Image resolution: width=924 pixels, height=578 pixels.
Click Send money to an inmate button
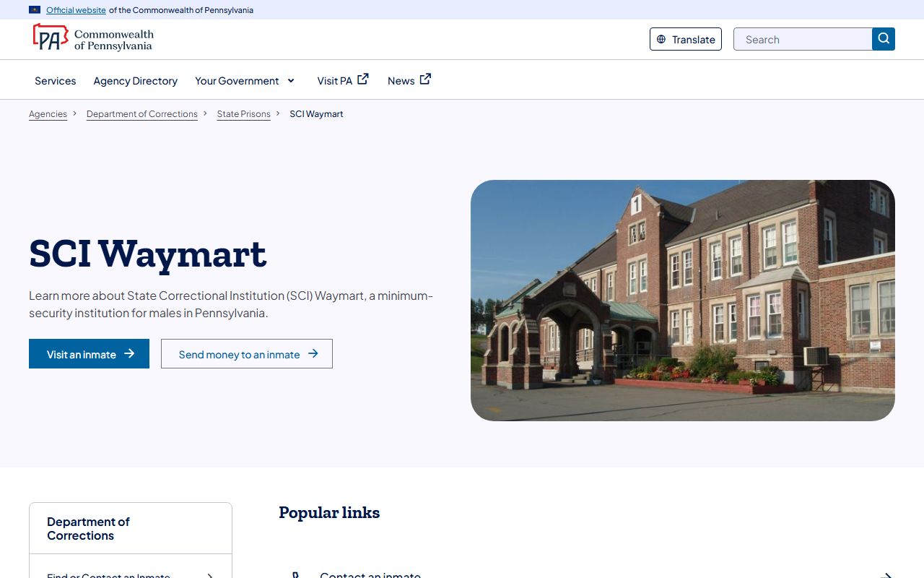[x=247, y=354]
